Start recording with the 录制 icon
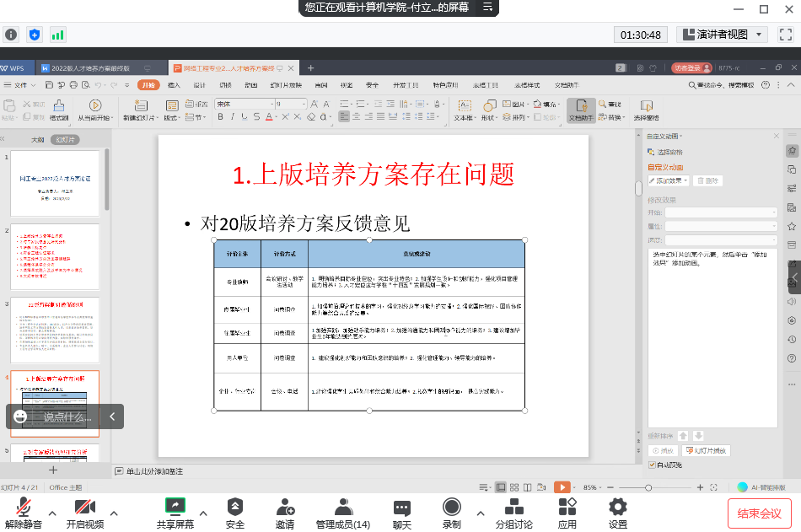Viewport: 801px width, 532px height. [x=452, y=507]
